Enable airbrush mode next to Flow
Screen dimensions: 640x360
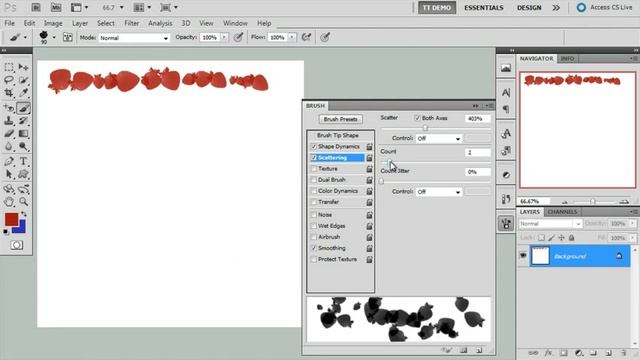[306, 38]
